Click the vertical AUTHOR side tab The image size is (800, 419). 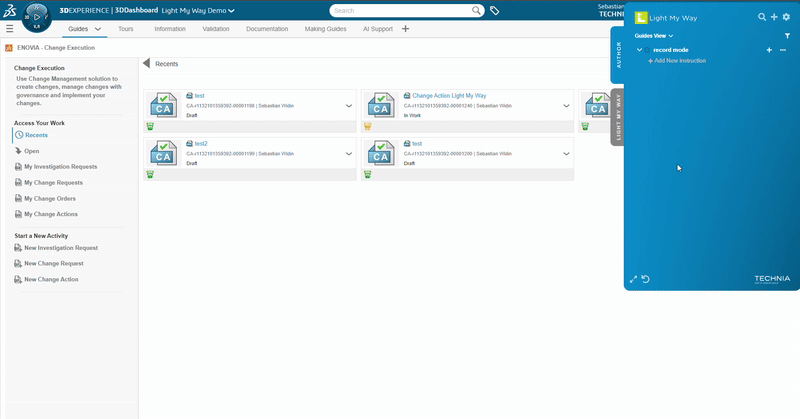[x=618, y=55]
